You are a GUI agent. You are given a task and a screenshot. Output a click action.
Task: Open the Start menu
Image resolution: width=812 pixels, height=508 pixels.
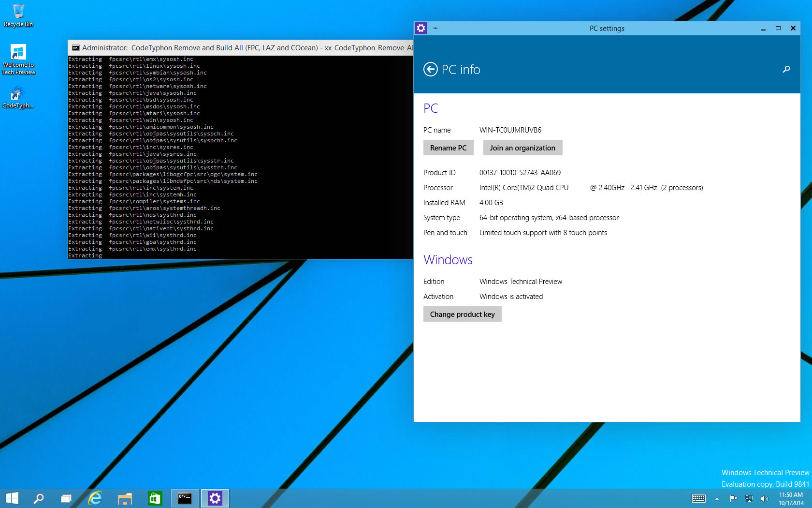(12, 498)
